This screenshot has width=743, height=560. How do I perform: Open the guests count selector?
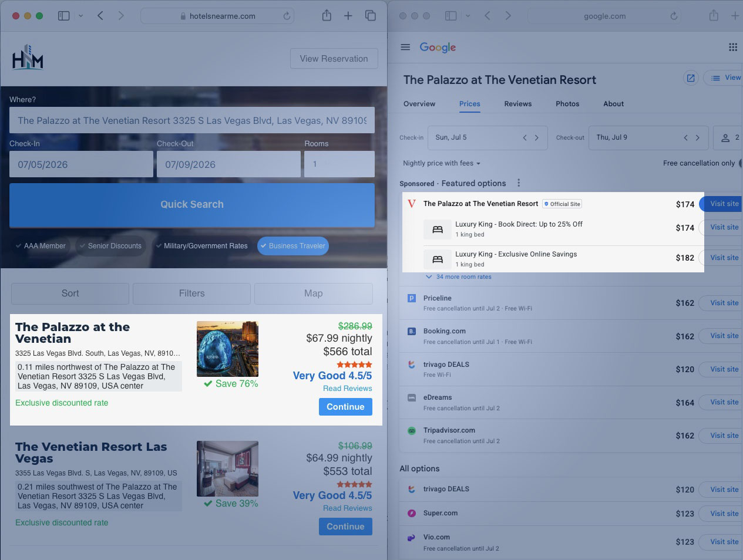point(729,137)
